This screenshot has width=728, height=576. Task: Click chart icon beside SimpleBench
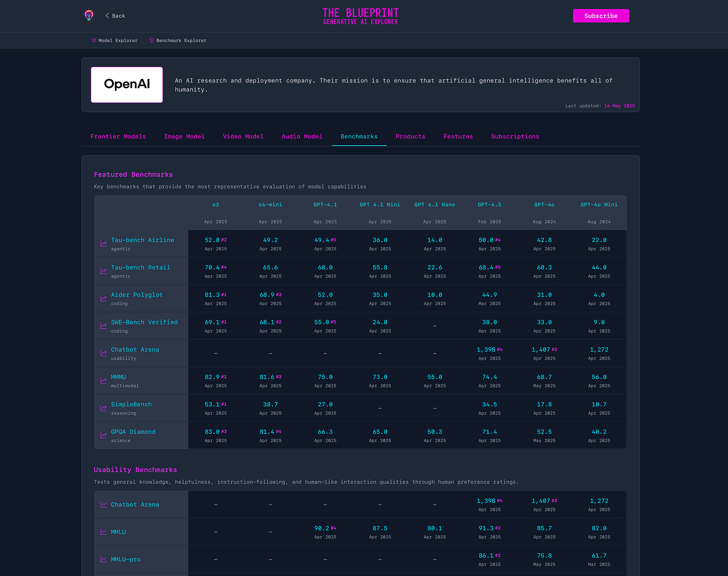(103, 408)
